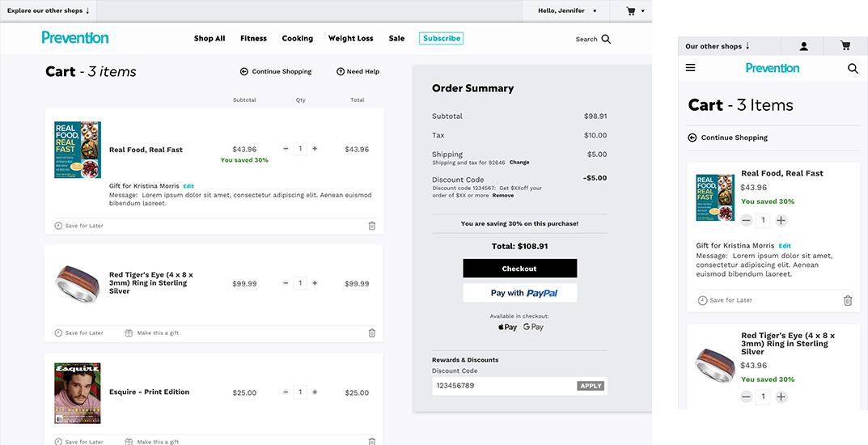
Task: Click Real Food, Real Fast book cover on desktop
Action: 78,150
